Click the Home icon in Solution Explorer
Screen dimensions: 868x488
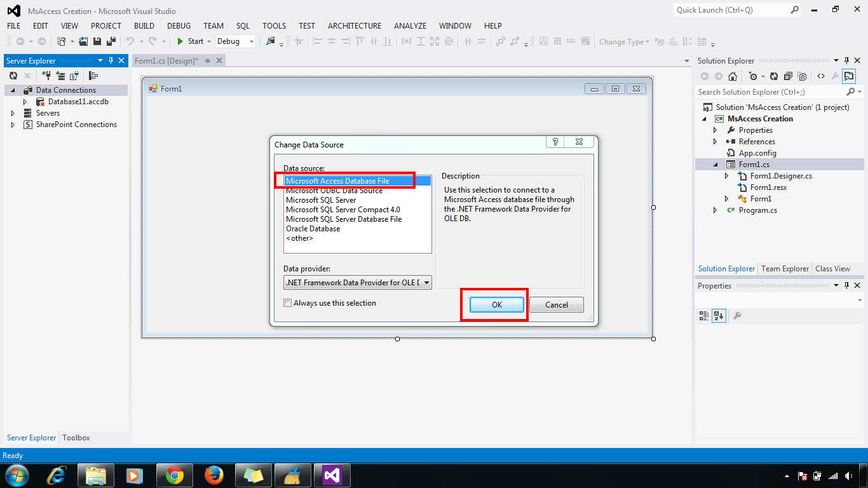(x=733, y=77)
